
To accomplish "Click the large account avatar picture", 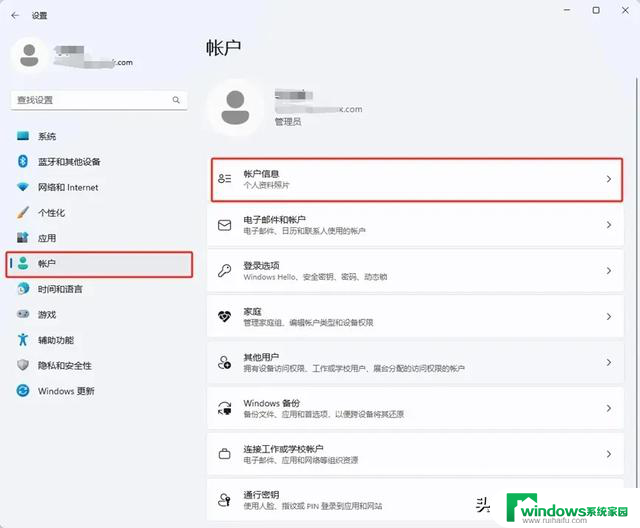I will click(235, 107).
